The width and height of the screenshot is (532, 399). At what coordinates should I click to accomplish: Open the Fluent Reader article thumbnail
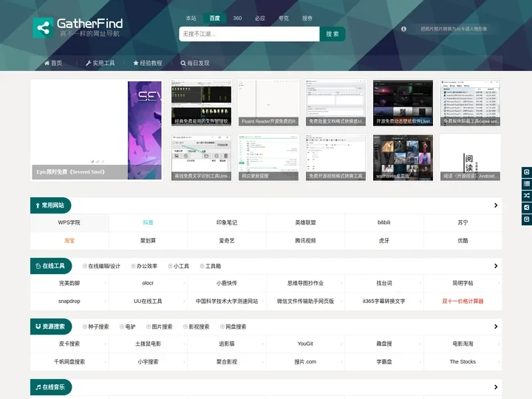pyautogui.click(x=268, y=103)
